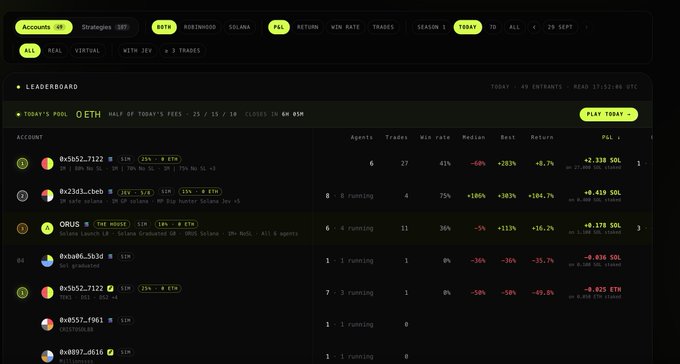Viewport: 680px width, 364px height.
Task: Rank leaderboard by WIN RATE pill
Action: coord(345,27)
